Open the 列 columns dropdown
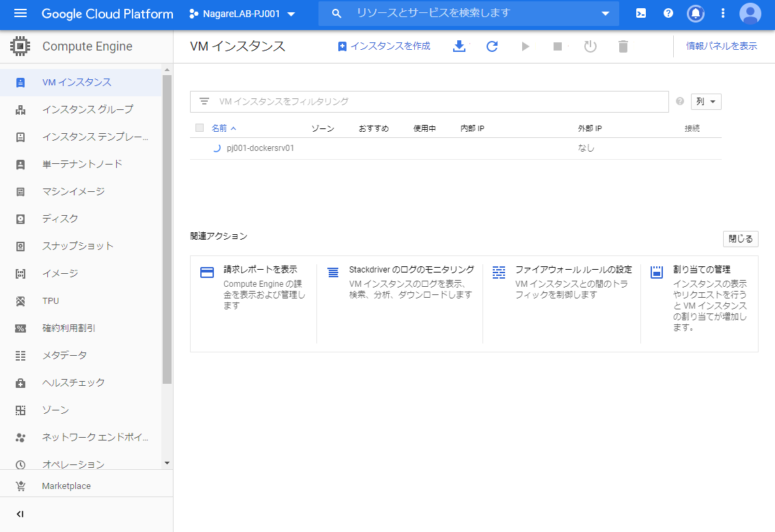 pos(706,101)
